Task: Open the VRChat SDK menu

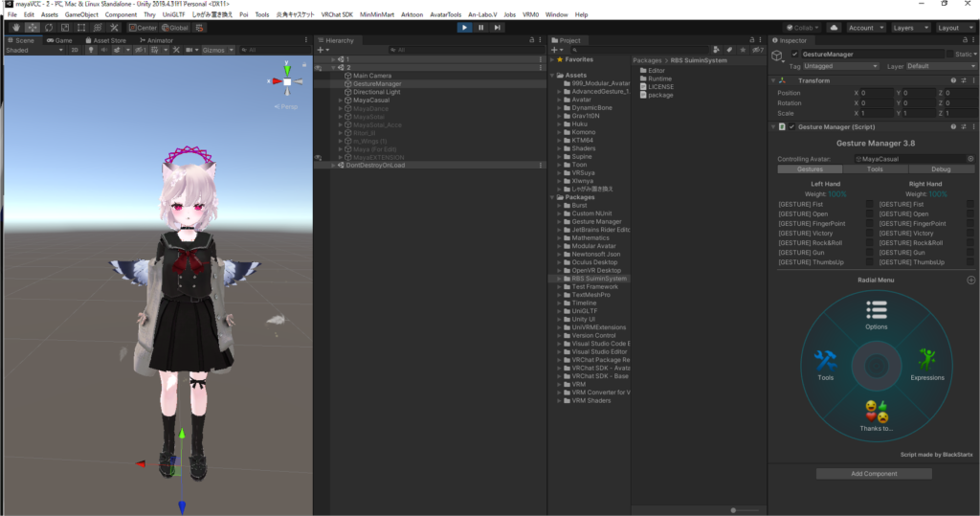Action: point(337,14)
